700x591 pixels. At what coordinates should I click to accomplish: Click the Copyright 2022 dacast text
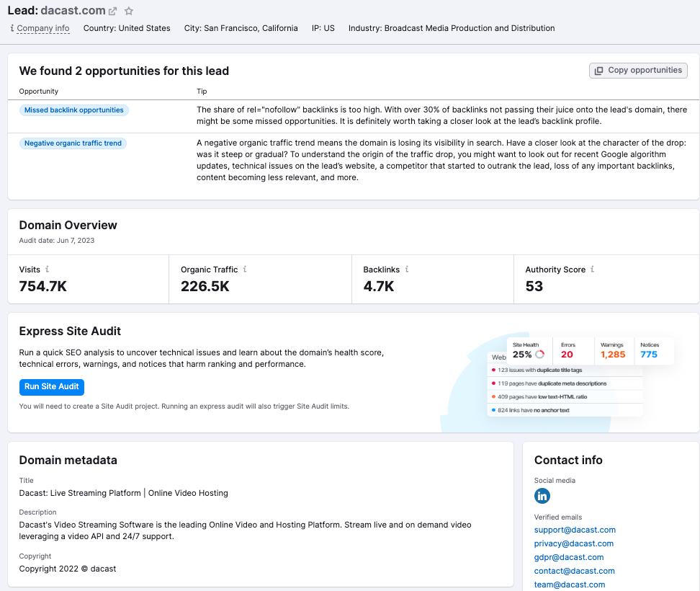[68, 569]
